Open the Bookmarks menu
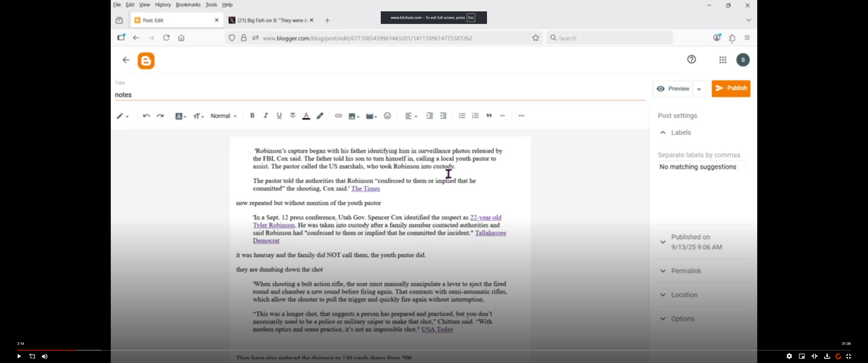The height and width of the screenshot is (363, 868). point(188,5)
